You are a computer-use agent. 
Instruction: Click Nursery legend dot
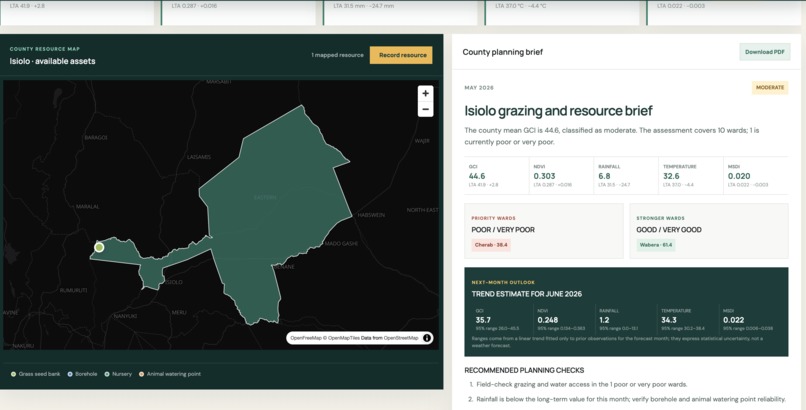[107, 374]
